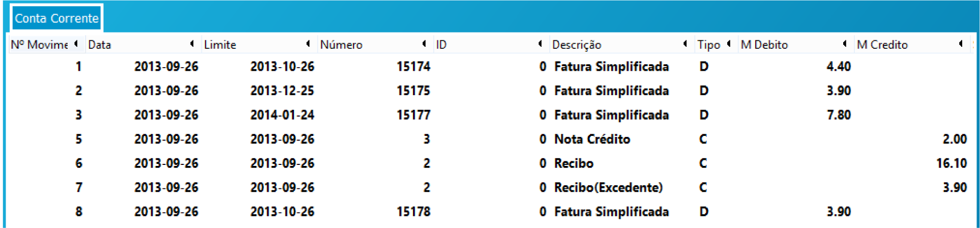Click the 7.80 debit amount cell
This screenshot has height=228, width=980.
tap(839, 115)
